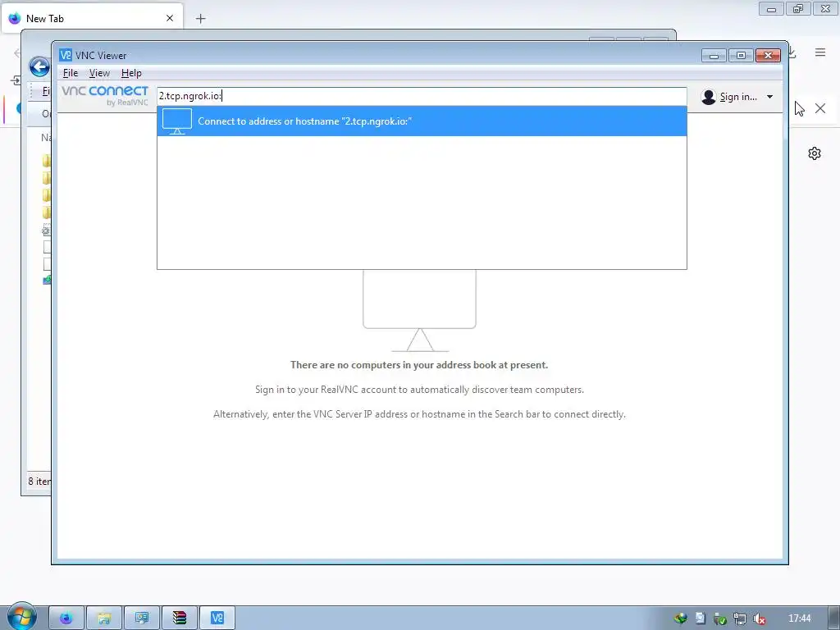Image resolution: width=840 pixels, height=630 pixels.
Task: Close the VNC Viewer window
Action: 768,55
